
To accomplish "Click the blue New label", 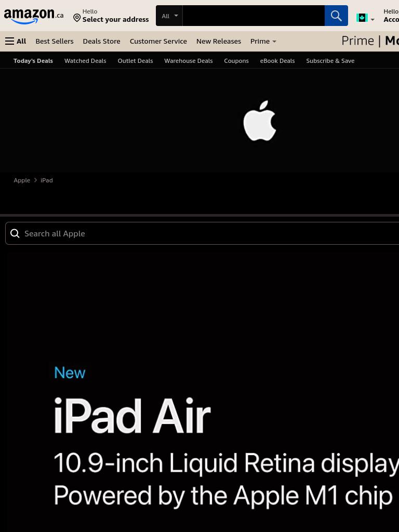I will [70, 373].
